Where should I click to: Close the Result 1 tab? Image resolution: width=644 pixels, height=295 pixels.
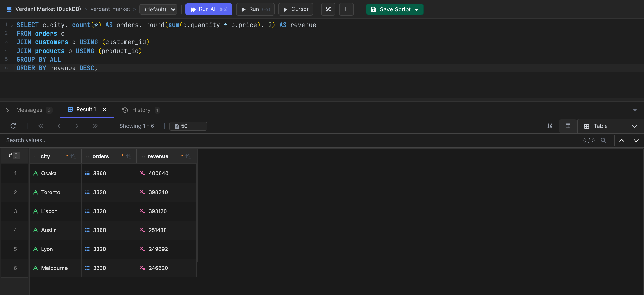[x=105, y=109]
